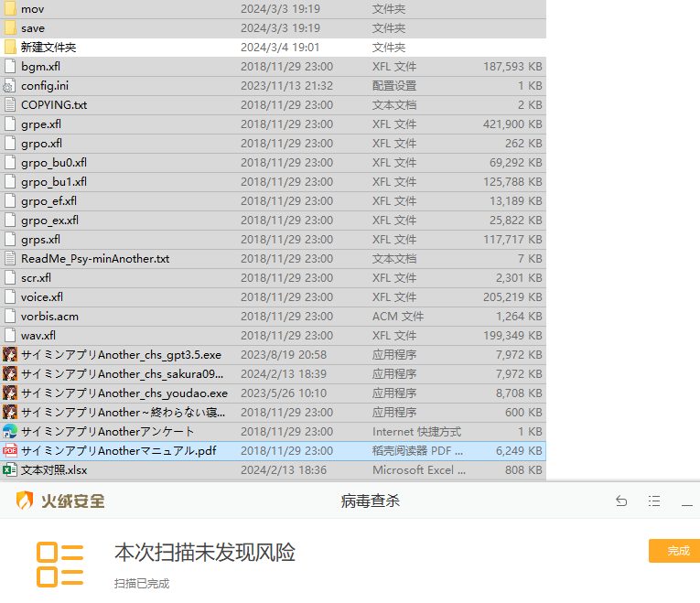Minimize the Huorong virus scan window

coord(686,501)
